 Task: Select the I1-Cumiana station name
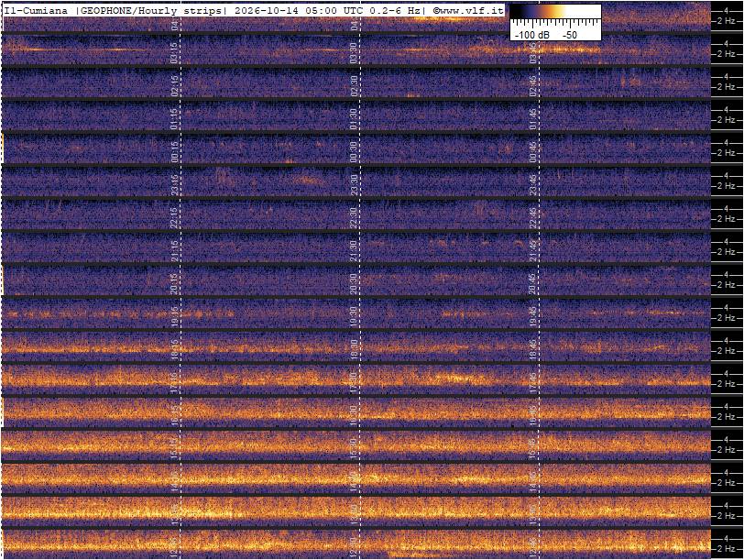[x=36, y=10]
